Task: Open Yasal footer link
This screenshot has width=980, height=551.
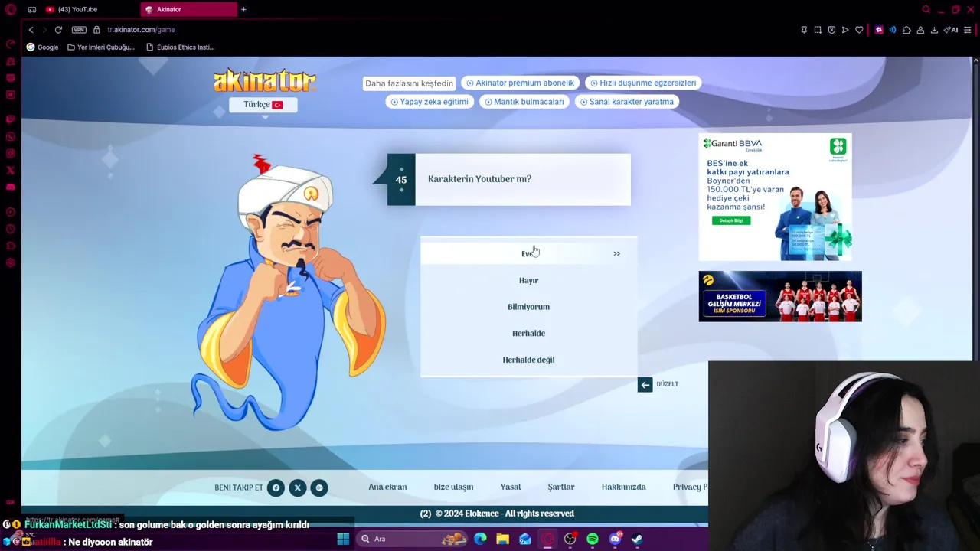Action: [x=511, y=487]
